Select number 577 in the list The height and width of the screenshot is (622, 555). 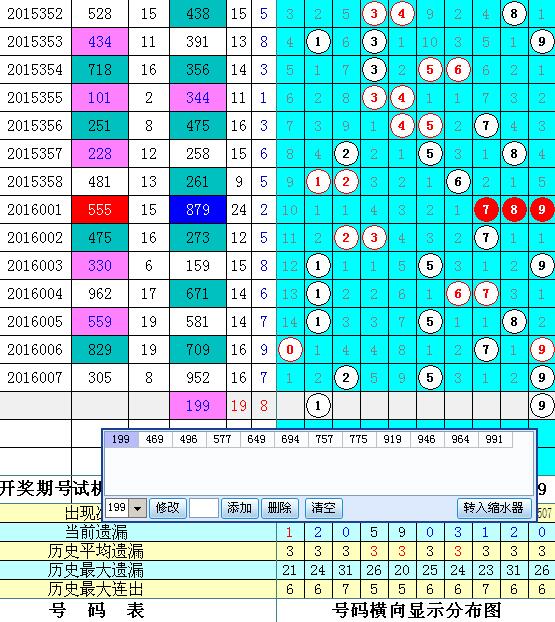pyautogui.click(x=223, y=440)
